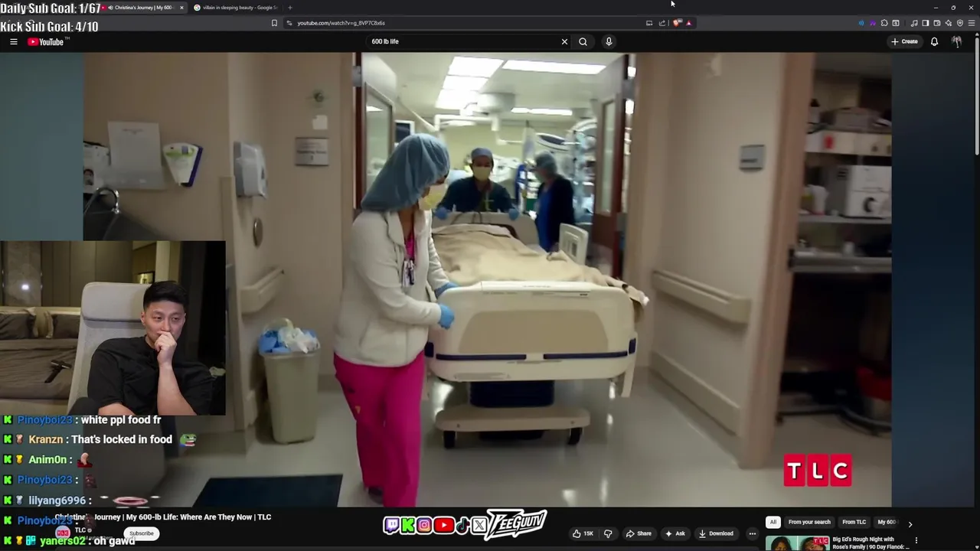Screen dimensions: 980x551
Task: Mute the Christina's Journey tab audio icon
Action: 110,8
